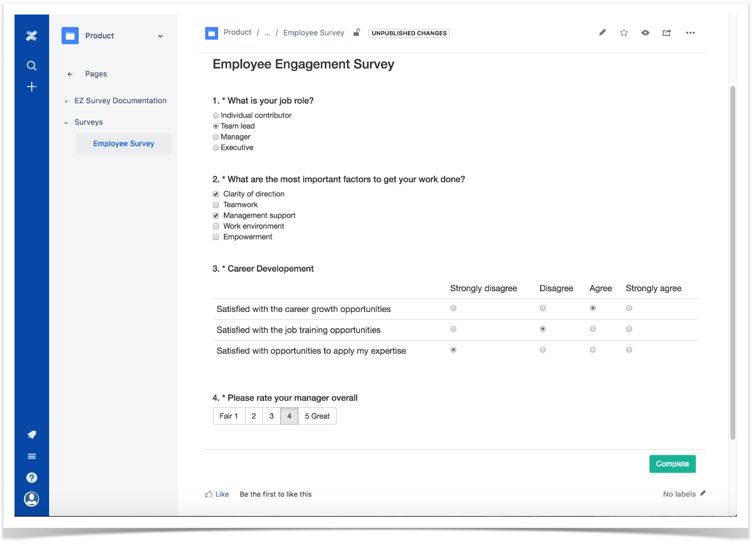Open Pages in the sidebar

click(x=96, y=74)
